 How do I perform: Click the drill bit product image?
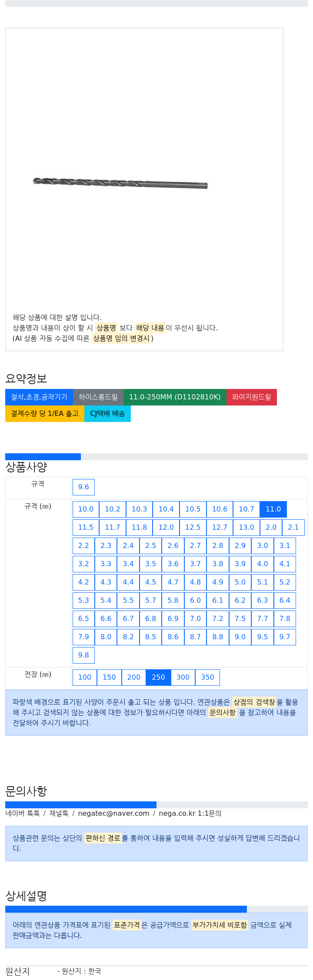pyautogui.click(x=120, y=183)
